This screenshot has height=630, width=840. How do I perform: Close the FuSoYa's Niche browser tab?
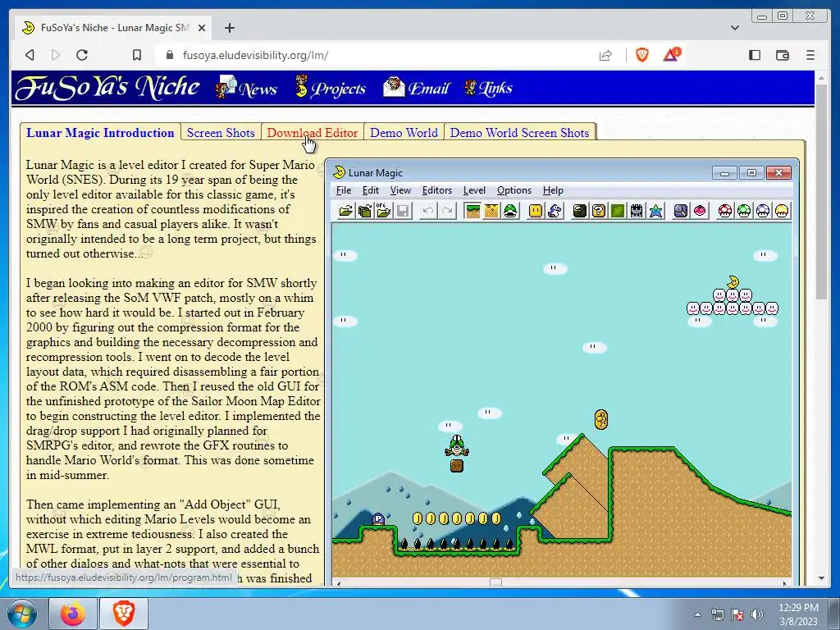(x=202, y=28)
